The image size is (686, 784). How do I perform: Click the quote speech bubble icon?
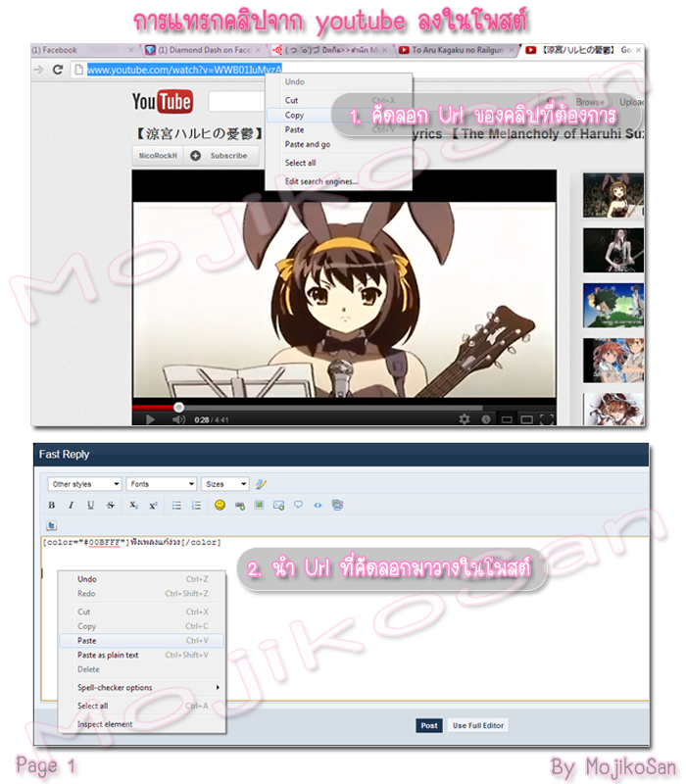point(299,505)
